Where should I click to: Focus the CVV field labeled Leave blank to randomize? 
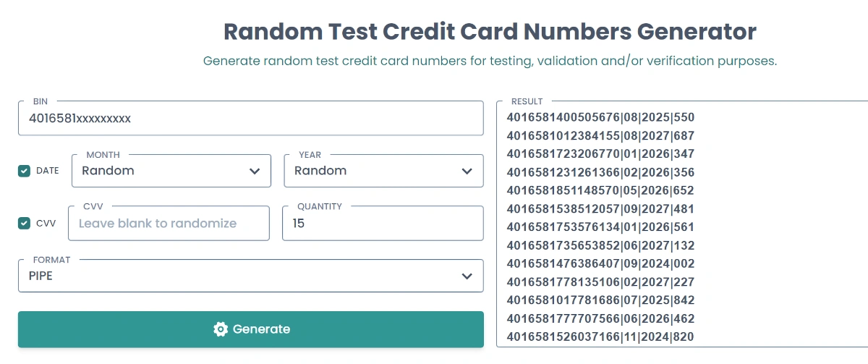tap(169, 223)
